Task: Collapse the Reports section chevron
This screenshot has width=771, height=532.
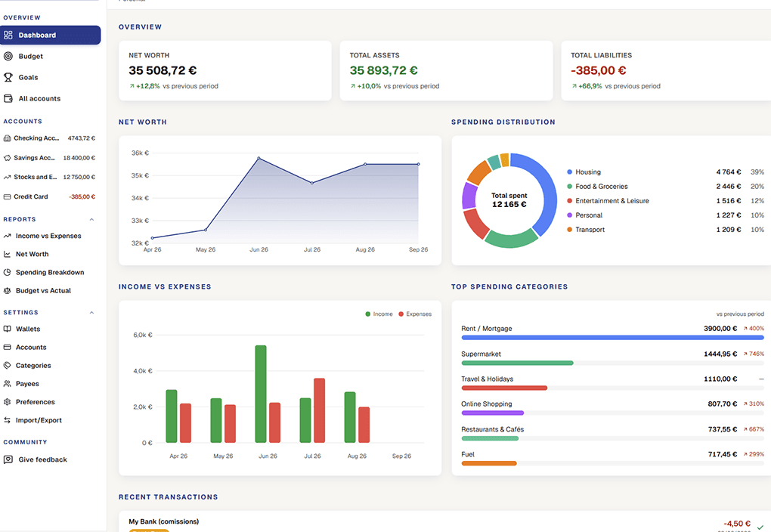Action: coord(91,219)
